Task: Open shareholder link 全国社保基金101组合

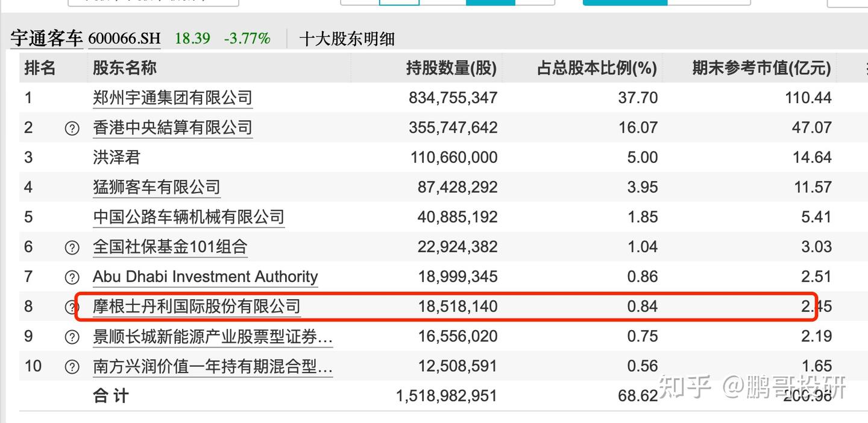Action: click(x=170, y=246)
